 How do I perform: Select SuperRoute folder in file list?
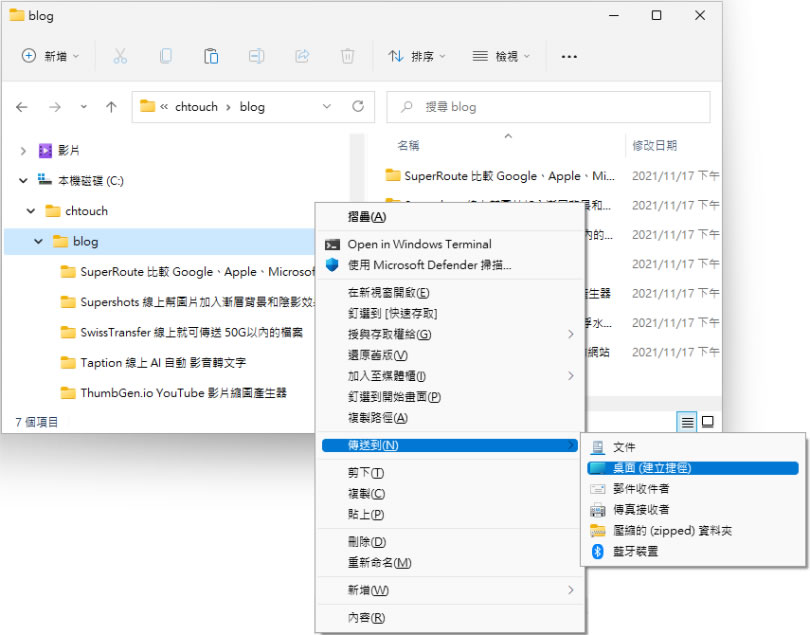click(500, 176)
